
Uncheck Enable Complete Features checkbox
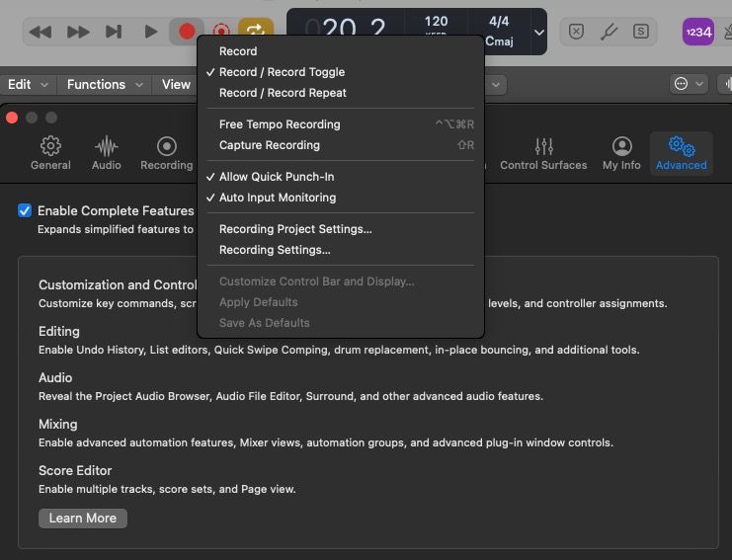25,210
